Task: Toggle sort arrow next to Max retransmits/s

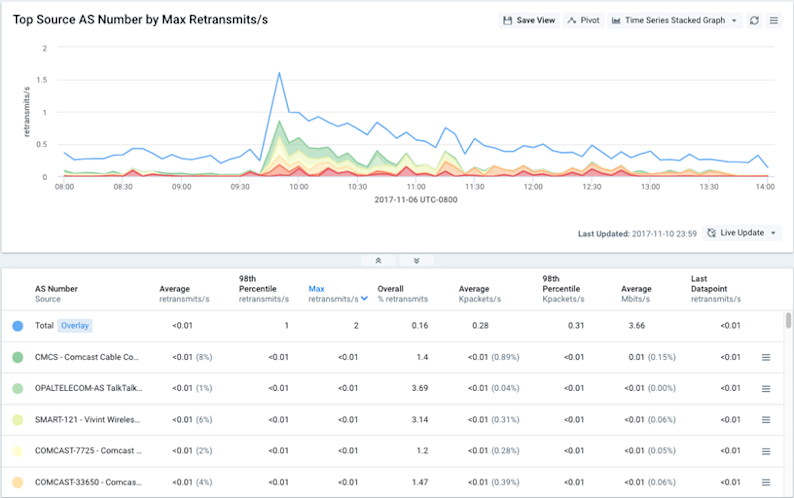Action: pyautogui.click(x=364, y=298)
